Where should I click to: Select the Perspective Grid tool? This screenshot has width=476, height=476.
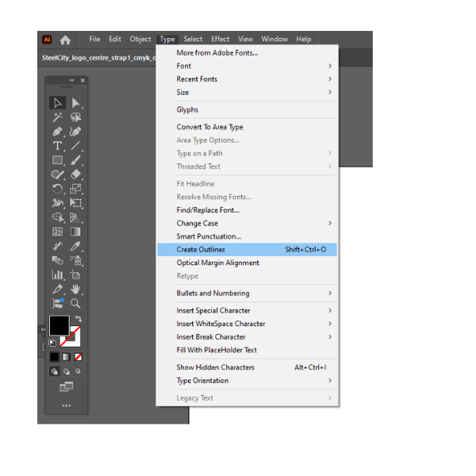click(x=75, y=217)
